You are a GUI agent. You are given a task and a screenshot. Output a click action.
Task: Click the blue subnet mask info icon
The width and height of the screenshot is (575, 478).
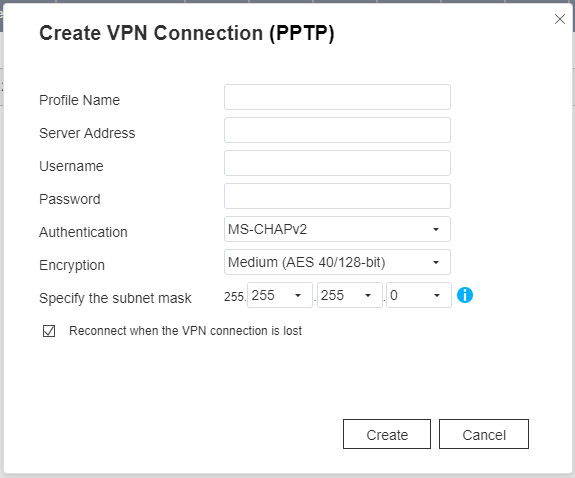465,295
